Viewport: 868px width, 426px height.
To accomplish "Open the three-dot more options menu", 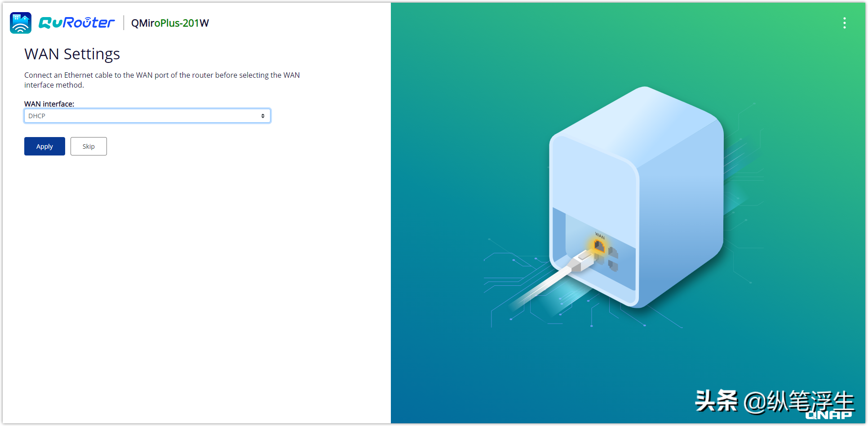I will tap(845, 23).
